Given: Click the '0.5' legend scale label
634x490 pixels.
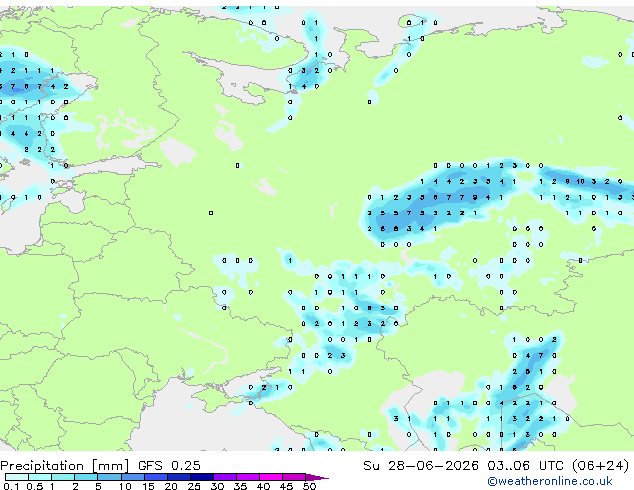Looking at the screenshot, I should point(35,486).
